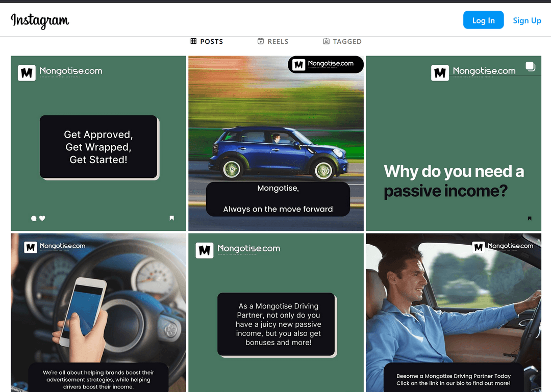Click the bookmark icon on passive income post
Image resolution: width=551 pixels, height=392 pixels.
pos(530,218)
